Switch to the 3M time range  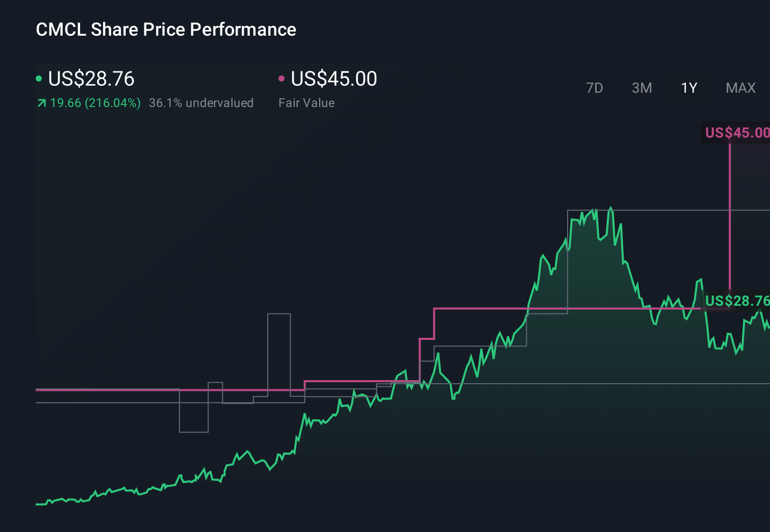tap(641, 88)
